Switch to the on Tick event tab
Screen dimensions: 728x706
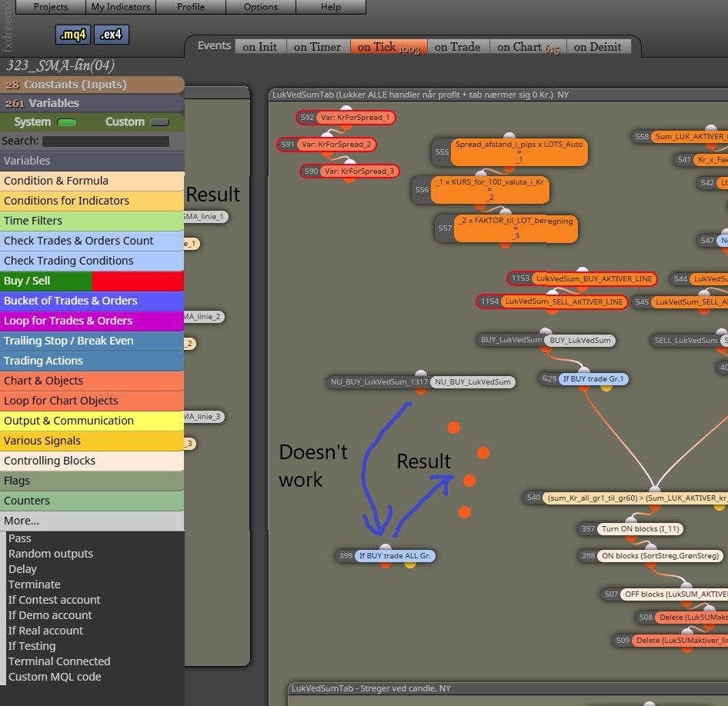[389, 47]
